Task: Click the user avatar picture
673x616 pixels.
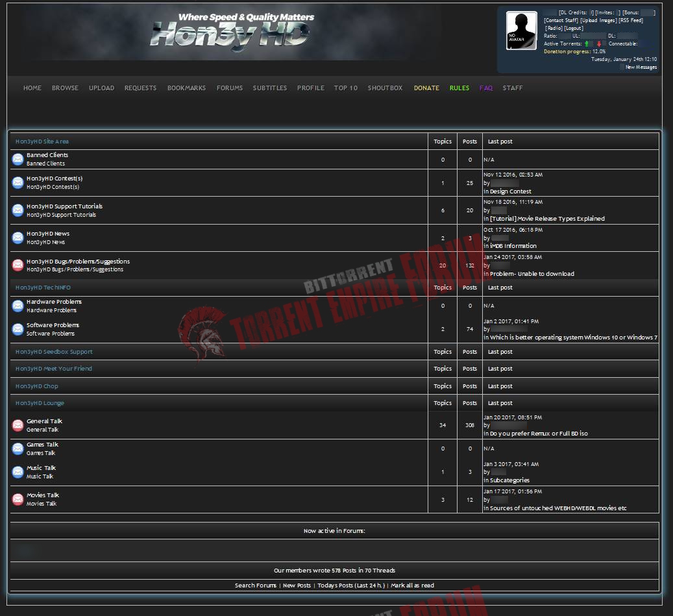Action: click(522, 31)
